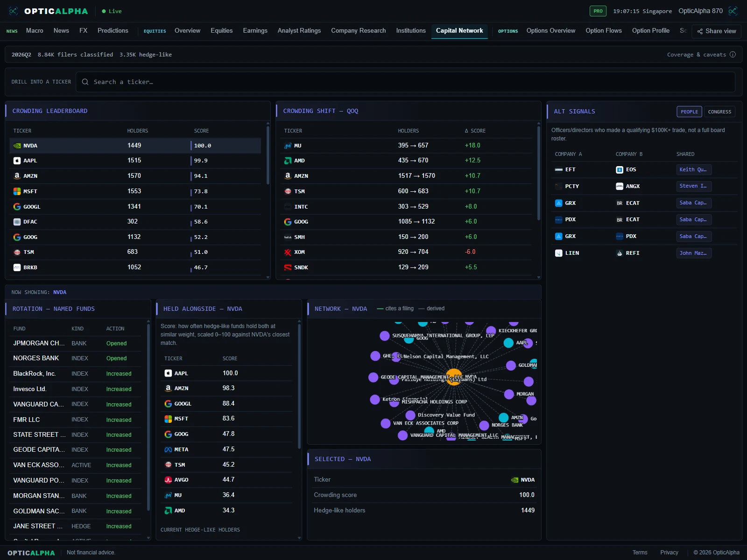Click the NORGES BANK node in network graph

[484, 425]
